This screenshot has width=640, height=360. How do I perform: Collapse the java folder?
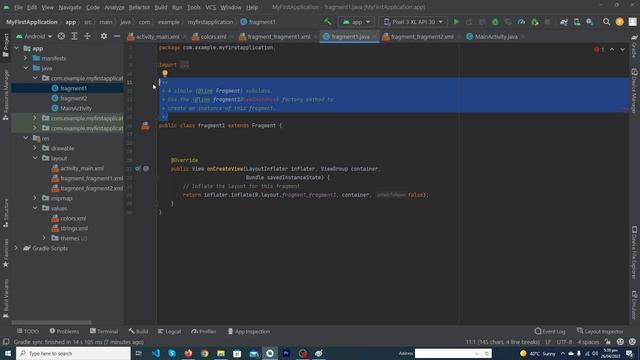26,68
